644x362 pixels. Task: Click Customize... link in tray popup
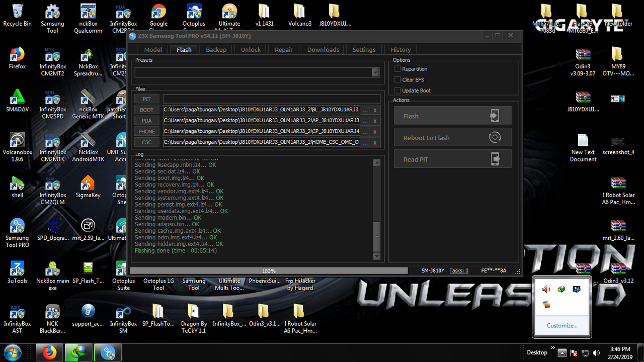tap(562, 325)
